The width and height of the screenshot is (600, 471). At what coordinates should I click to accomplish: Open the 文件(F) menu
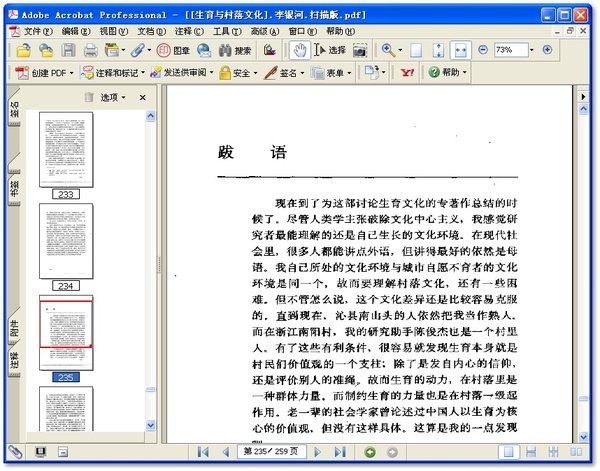coord(37,31)
